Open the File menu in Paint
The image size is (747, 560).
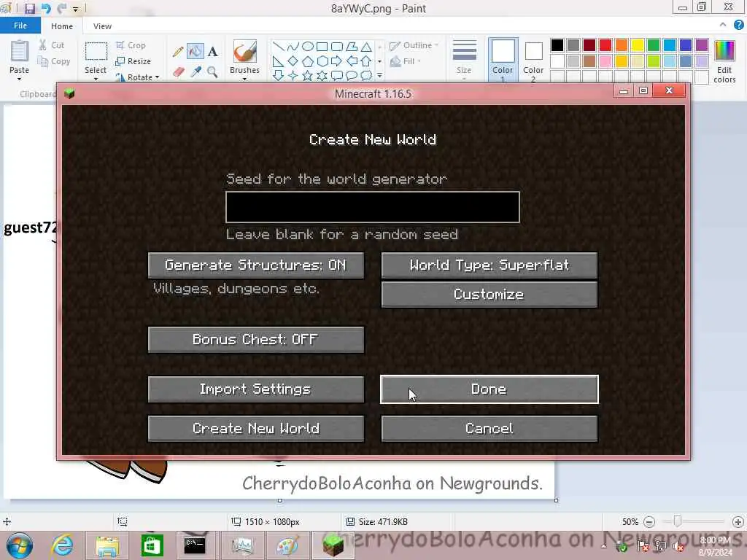pos(20,26)
